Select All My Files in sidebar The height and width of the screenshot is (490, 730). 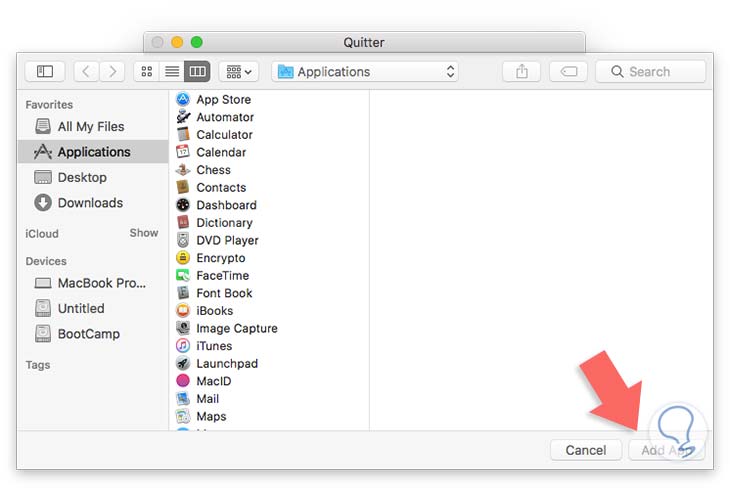93,126
